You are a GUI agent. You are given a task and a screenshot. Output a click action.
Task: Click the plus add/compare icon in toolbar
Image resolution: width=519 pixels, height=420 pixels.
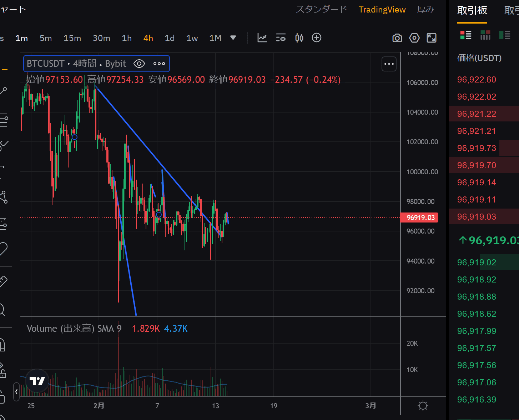pyautogui.click(x=317, y=38)
